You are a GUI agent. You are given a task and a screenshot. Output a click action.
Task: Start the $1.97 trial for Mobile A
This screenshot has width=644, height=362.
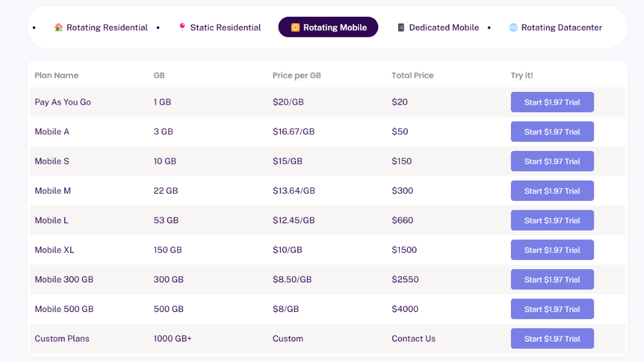pyautogui.click(x=552, y=132)
